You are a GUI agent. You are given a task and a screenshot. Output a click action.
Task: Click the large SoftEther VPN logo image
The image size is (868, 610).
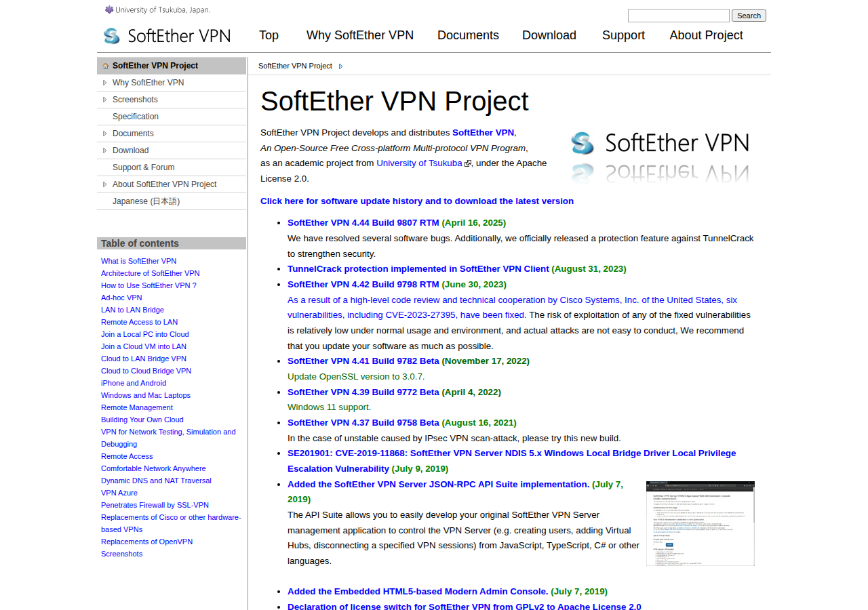660,158
